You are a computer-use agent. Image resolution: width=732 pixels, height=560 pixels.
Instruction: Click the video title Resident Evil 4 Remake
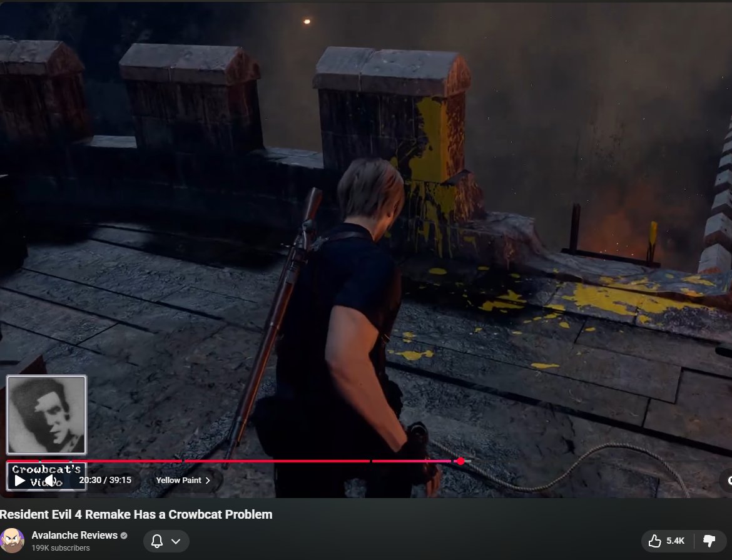pos(136,514)
